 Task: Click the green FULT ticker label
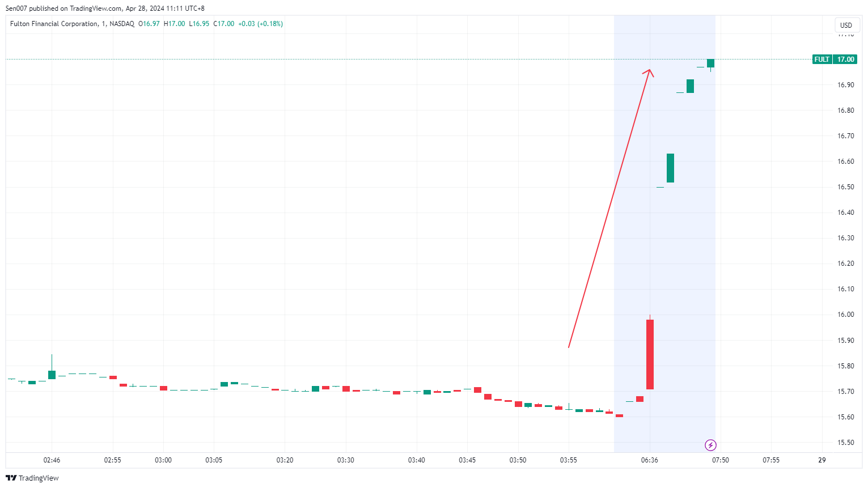[822, 60]
